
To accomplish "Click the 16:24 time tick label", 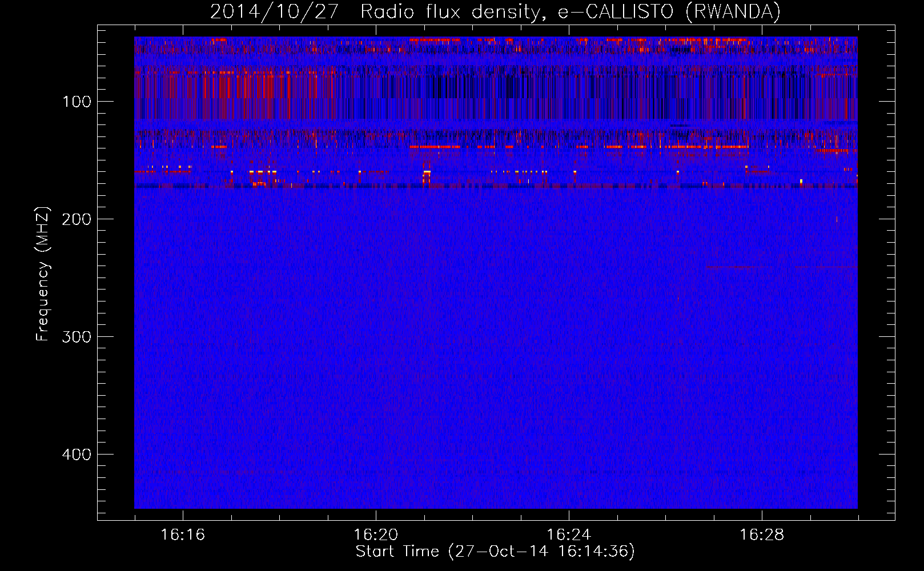I will coord(569,535).
